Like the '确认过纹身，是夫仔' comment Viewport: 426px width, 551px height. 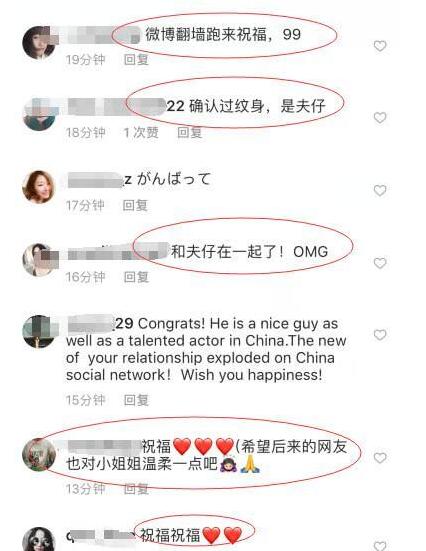(x=380, y=117)
